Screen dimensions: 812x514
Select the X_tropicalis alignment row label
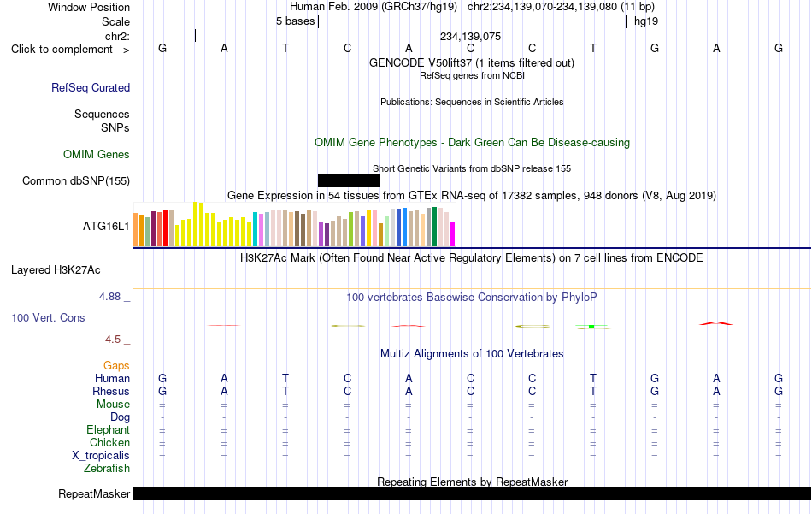pyautogui.click(x=101, y=456)
